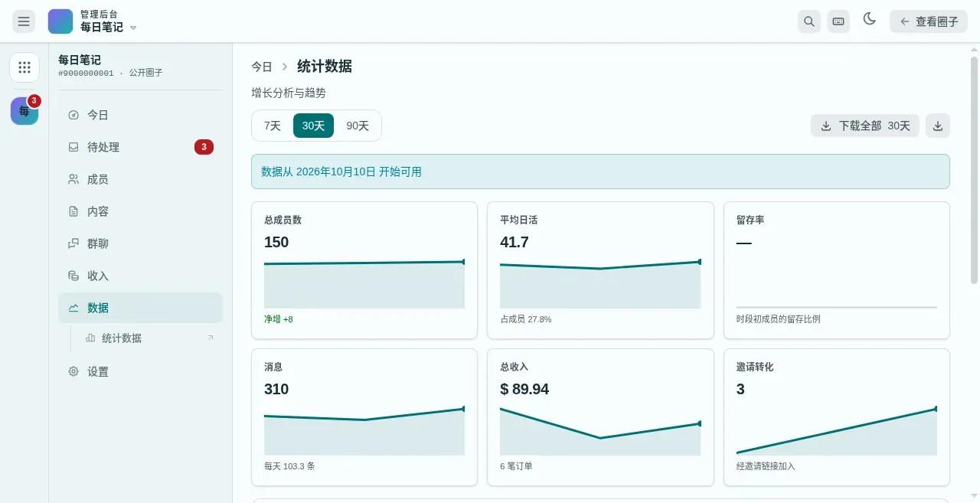
Task: Open the keyboard shortcuts icon
Action: 838,21
